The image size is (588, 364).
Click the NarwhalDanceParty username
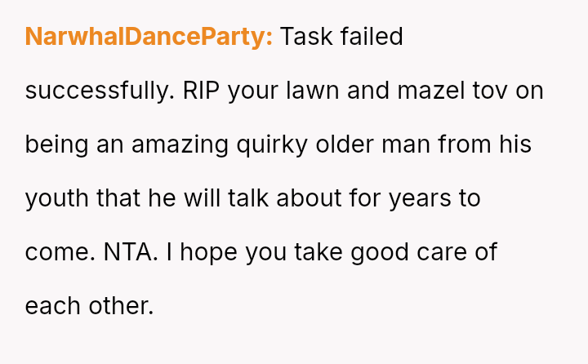149,37
